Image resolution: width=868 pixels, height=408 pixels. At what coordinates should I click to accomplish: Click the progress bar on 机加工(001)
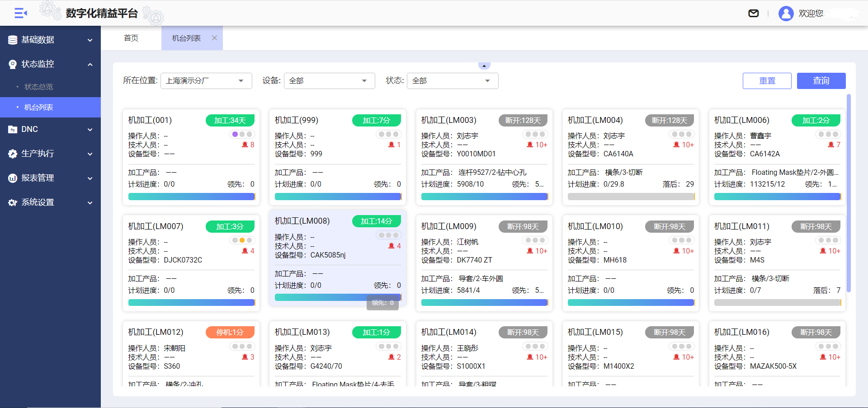pos(192,197)
